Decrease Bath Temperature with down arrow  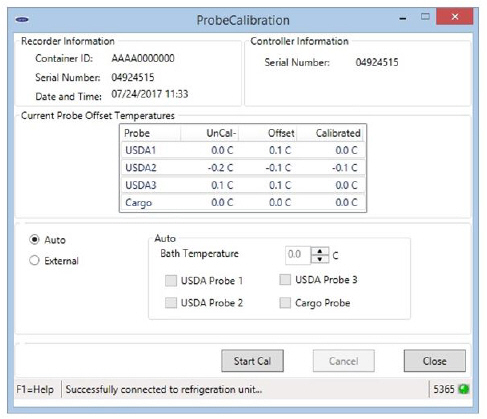pos(320,259)
